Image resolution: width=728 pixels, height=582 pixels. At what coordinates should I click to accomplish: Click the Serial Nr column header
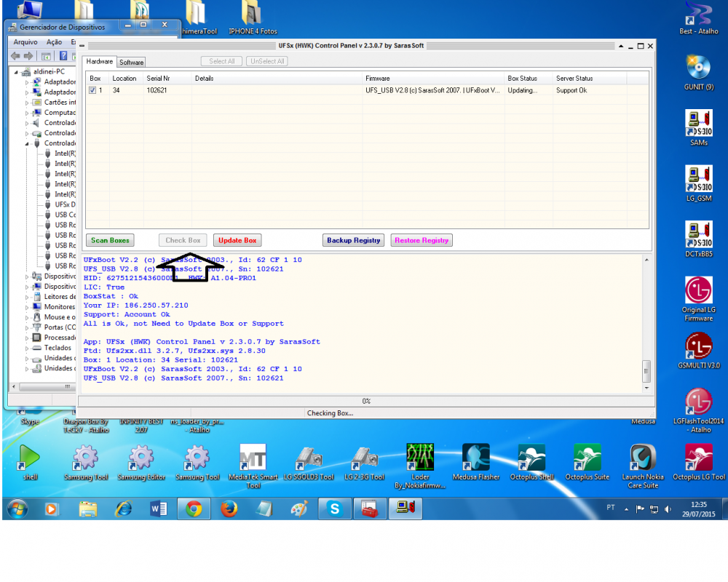tap(167, 79)
